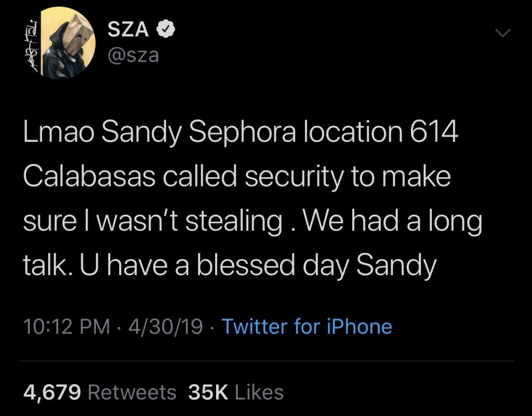This screenshot has width=532, height=416.
Task: Click the blue verified badge icon
Action: pyautogui.click(x=165, y=29)
